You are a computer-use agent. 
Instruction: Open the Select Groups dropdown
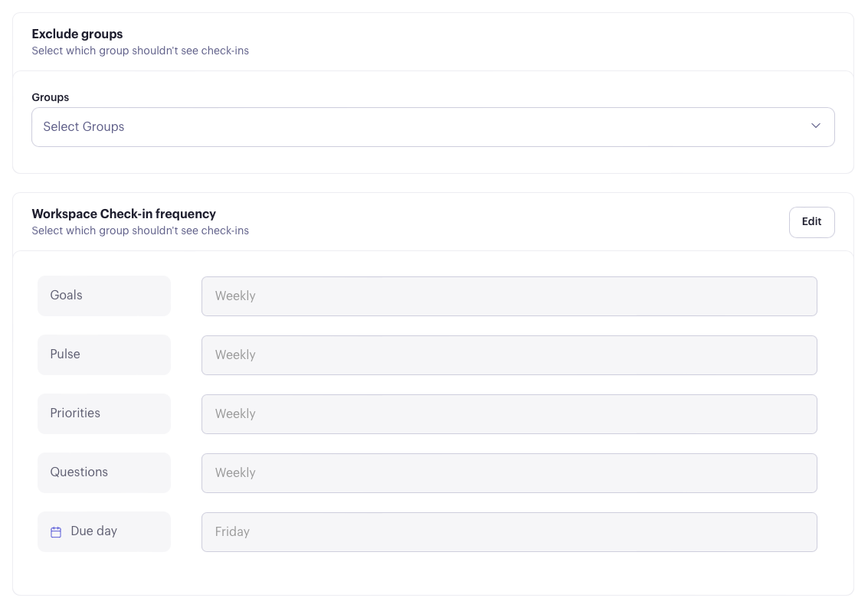point(433,127)
